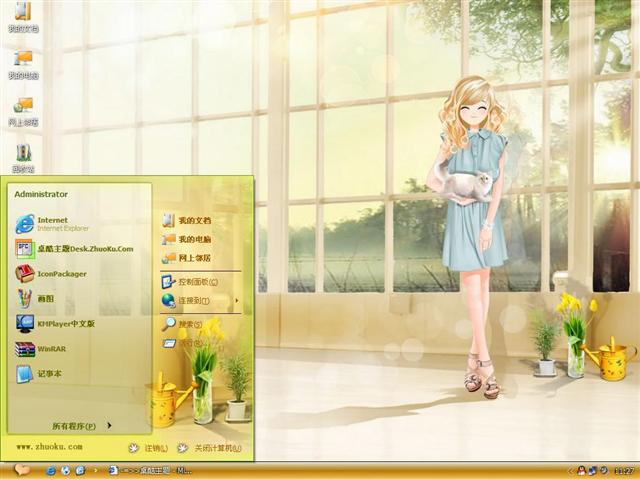Start KMPlayer中文版 from the Start menu
The image size is (640, 480).
pos(65,324)
